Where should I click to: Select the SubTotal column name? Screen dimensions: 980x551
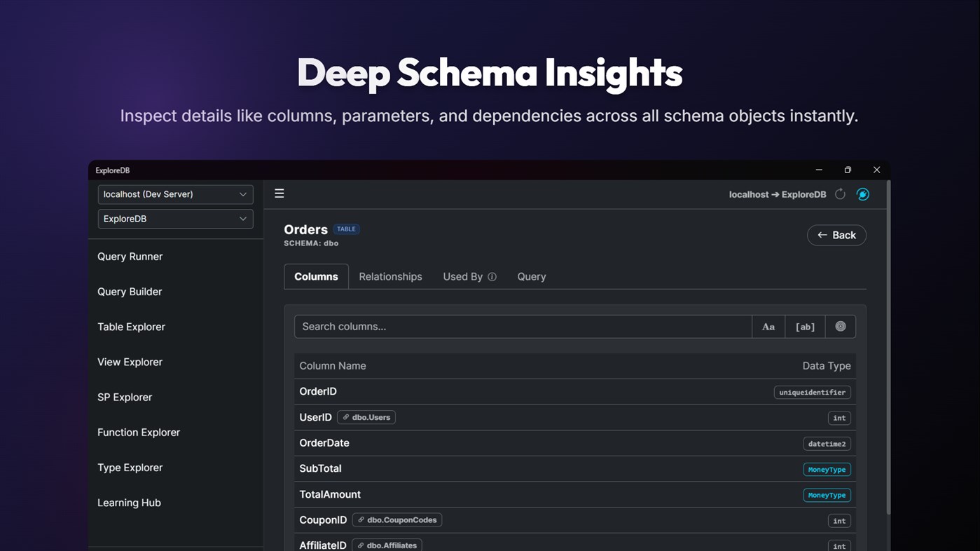(320, 468)
